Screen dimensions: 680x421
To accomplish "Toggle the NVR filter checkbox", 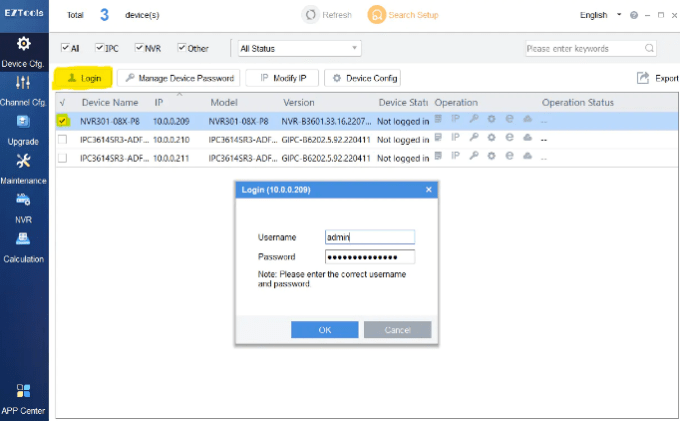I will 140,48.
